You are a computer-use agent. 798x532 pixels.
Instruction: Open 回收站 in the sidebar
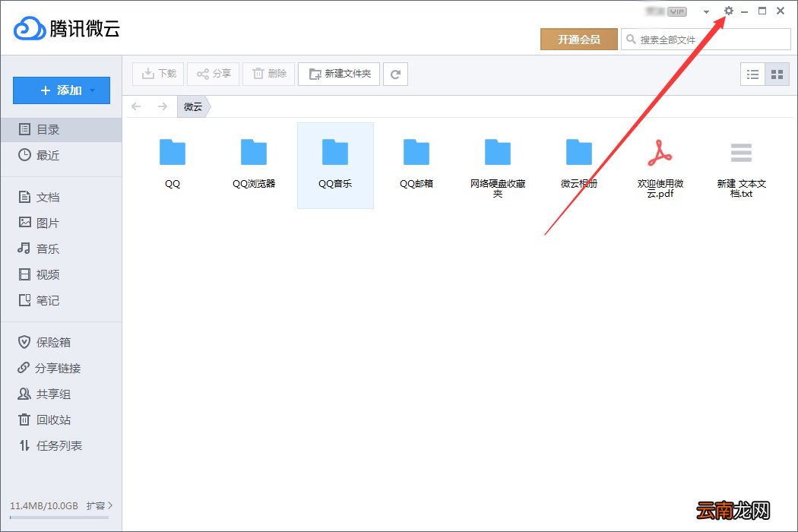pyautogui.click(x=53, y=420)
